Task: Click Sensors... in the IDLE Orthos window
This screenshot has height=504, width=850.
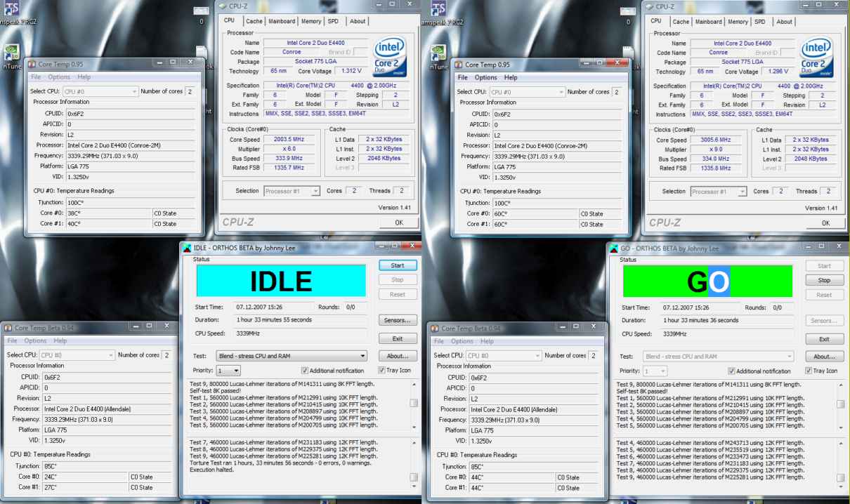Action: click(x=398, y=320)
